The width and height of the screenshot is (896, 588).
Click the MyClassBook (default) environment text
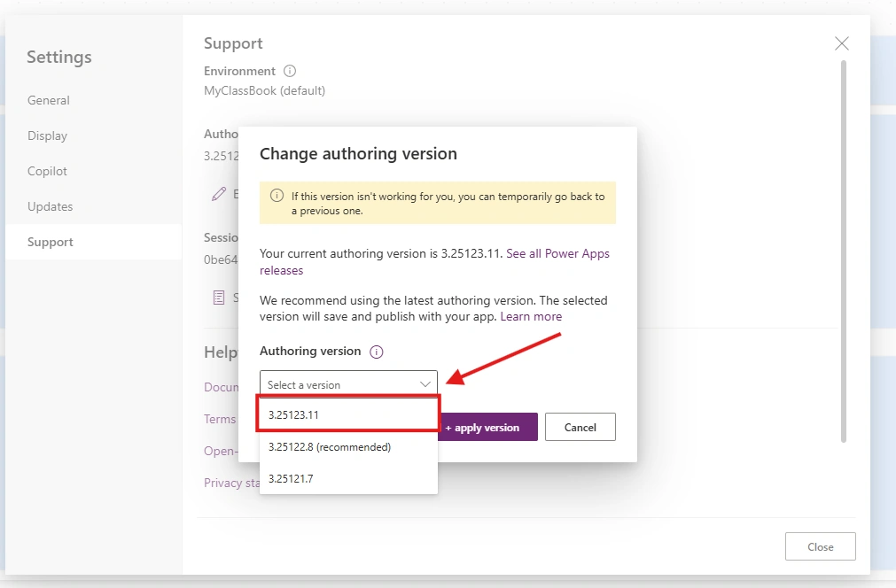(x=265, y=91)
